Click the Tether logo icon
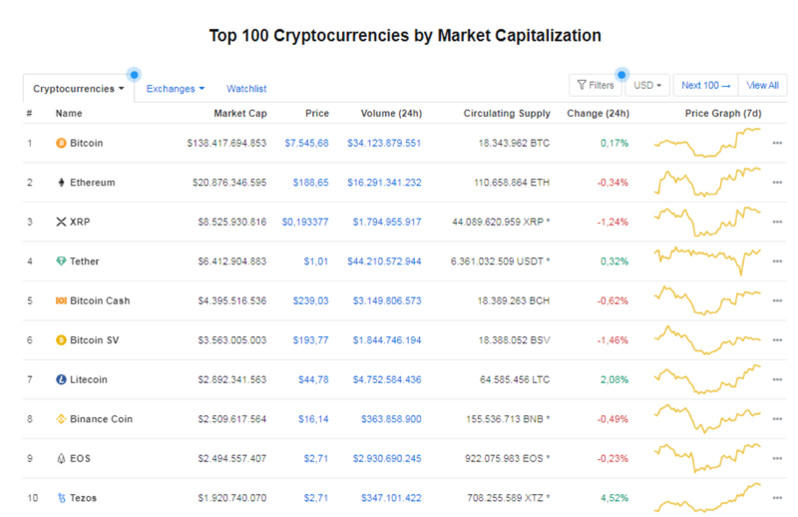Viewport: 798px width, 517px height. click(61, 261)
